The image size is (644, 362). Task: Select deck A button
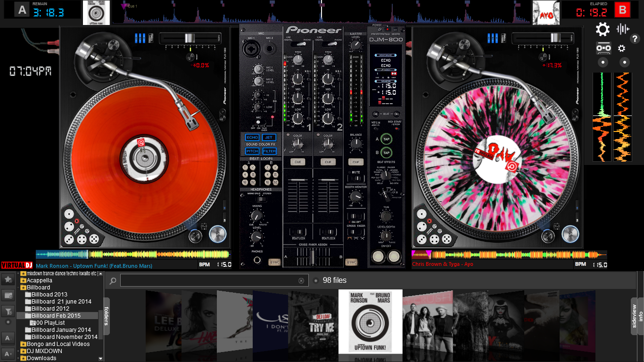22,9
